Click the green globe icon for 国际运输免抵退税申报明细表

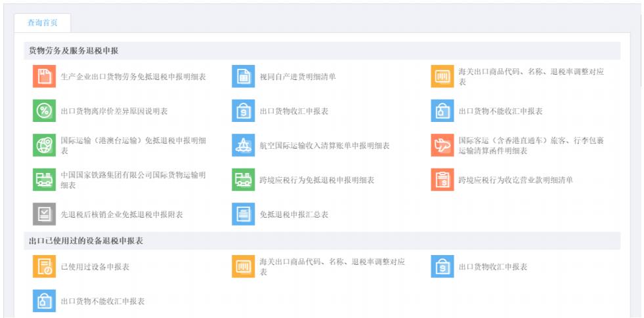[x=44, y=145]
